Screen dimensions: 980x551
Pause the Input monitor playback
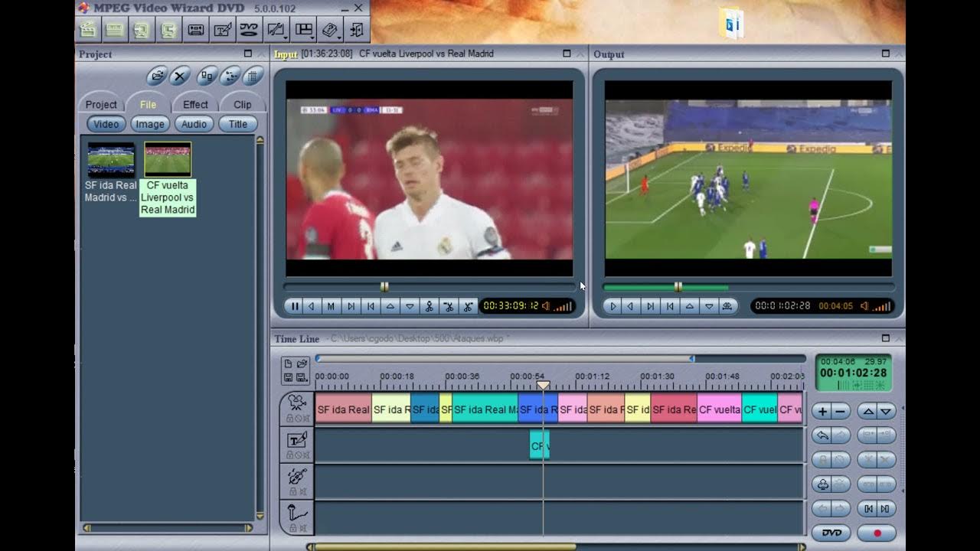click(295, 306)
